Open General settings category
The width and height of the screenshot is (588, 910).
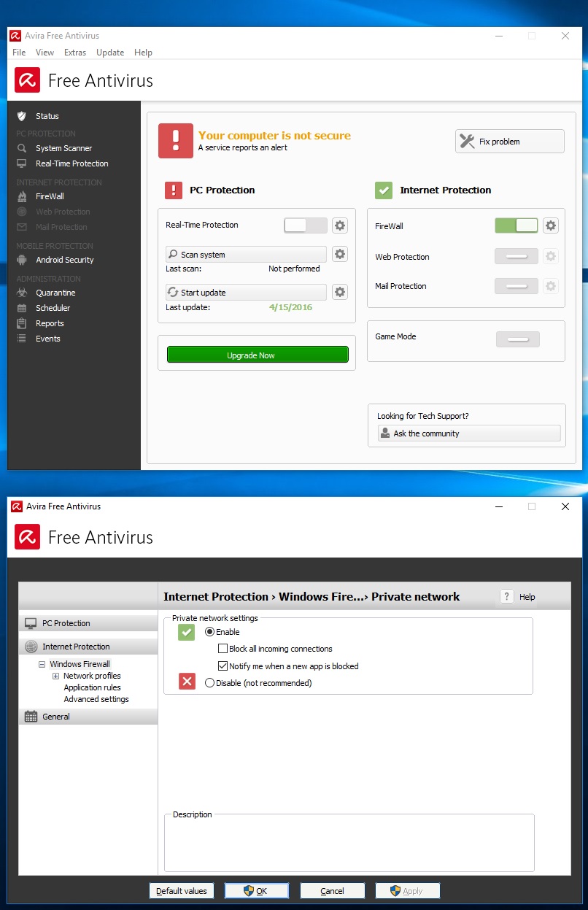[x=88, y=717]
